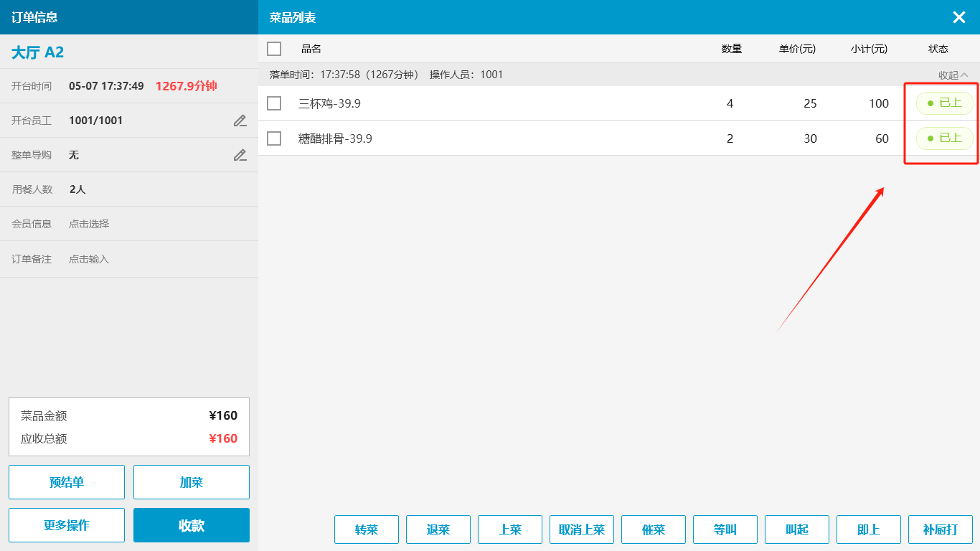
Task: Click the 小计 value 100
Action: pyautogui.click(x=879, y=103)
